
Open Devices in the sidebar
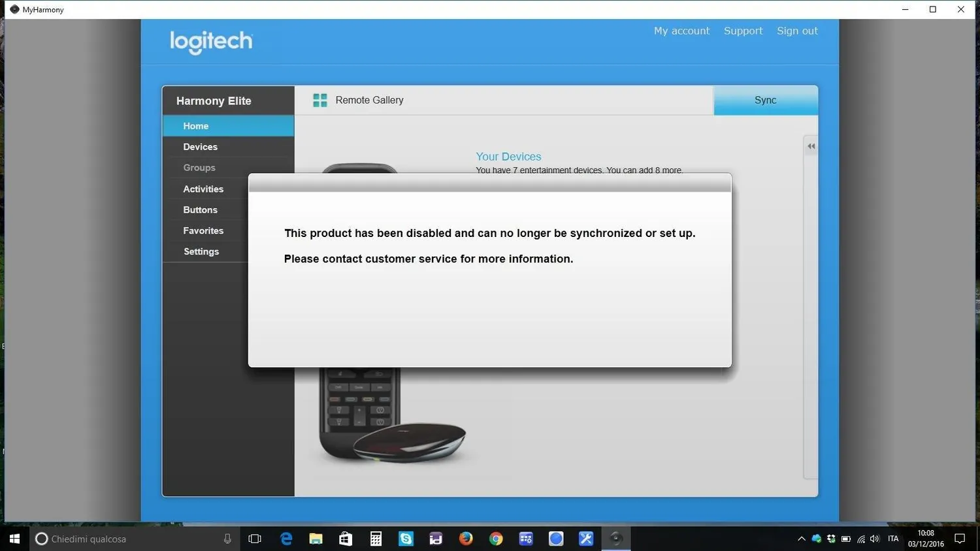click(x=228, y=147)
